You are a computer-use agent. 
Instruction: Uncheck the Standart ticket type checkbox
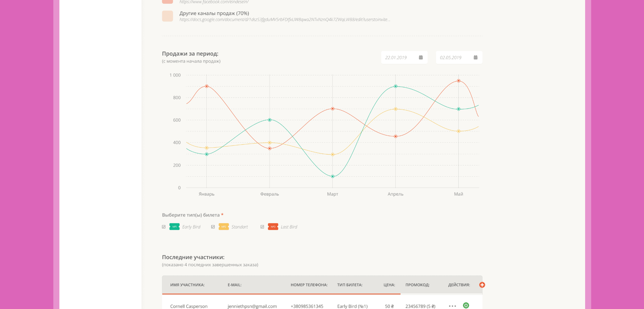click(213, 227)
